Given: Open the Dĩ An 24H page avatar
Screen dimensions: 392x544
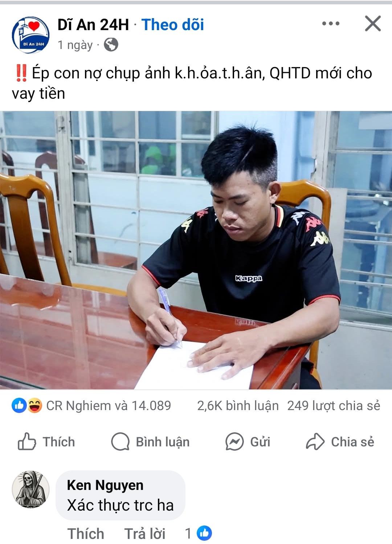Looking at the screenshot, I should point(31,35).
